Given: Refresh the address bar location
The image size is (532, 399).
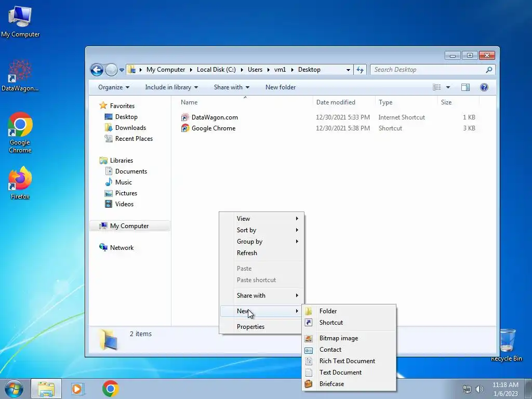Looking at the screenshot, I should pos(360,70).
